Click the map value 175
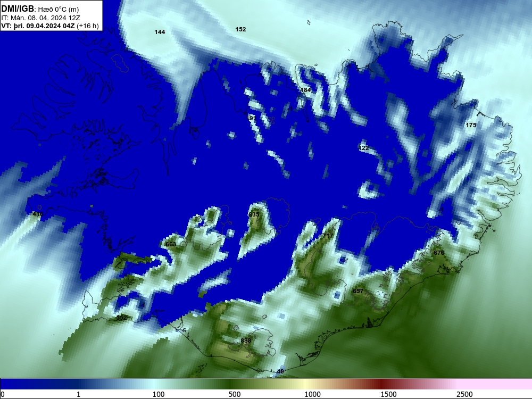532x399 pixels. click(471, 125)
